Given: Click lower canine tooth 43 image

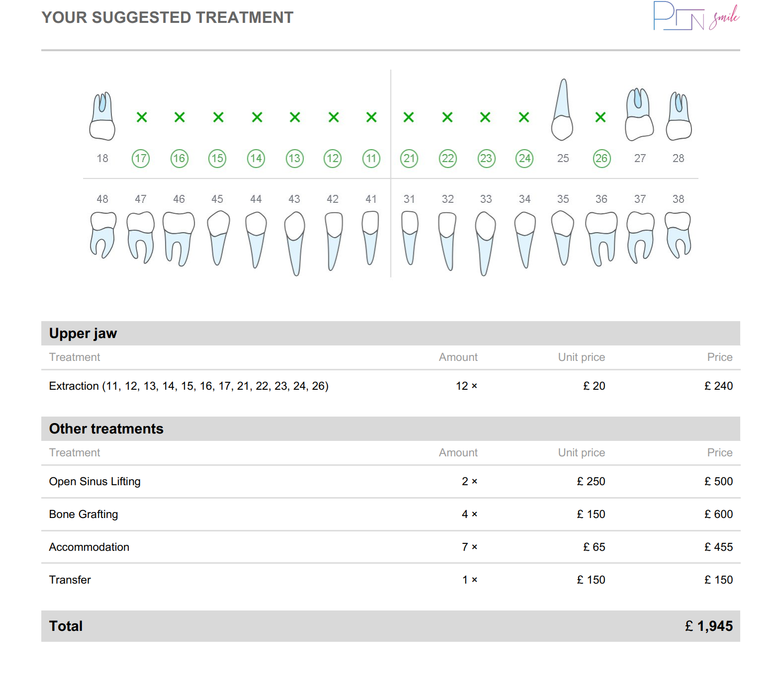Looking at the screenshot, I should click(294, 242).
